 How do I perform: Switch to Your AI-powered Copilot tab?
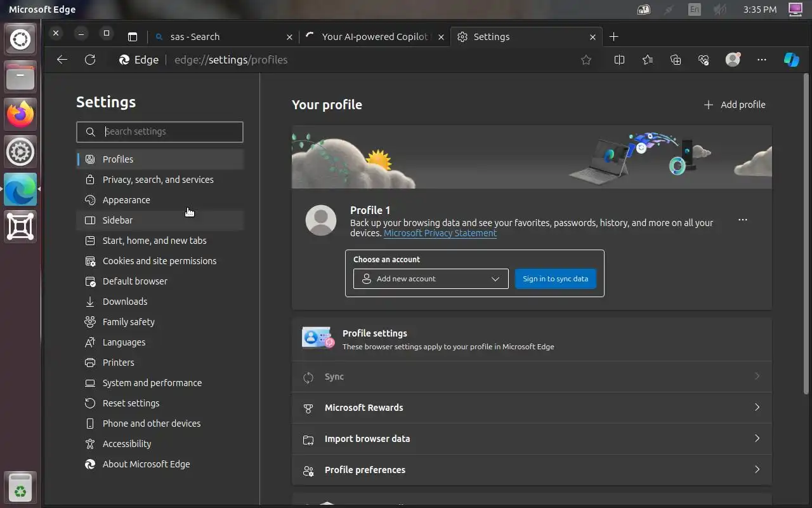click(374, 37)
